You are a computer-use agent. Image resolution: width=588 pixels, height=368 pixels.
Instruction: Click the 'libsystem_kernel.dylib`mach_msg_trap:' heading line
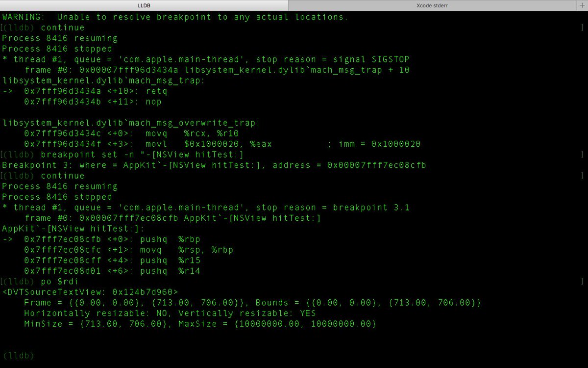pos(103,80)
